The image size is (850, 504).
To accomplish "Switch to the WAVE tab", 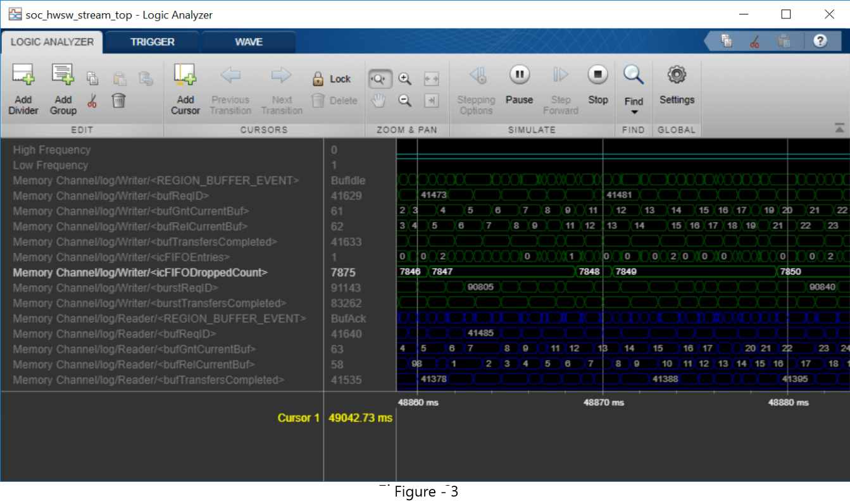I will pyautogui.click(x=248, y=42).
